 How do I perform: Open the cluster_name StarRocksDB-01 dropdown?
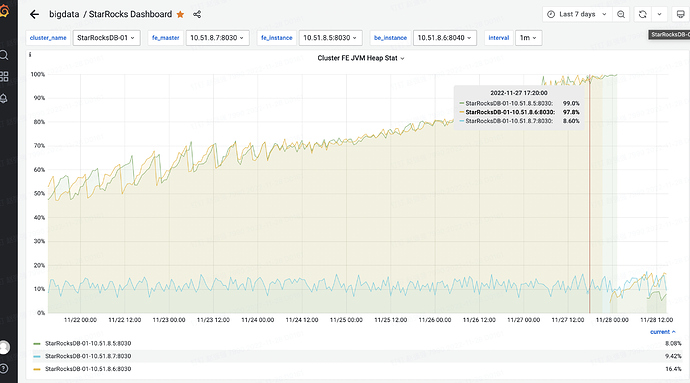coord(106,38)
